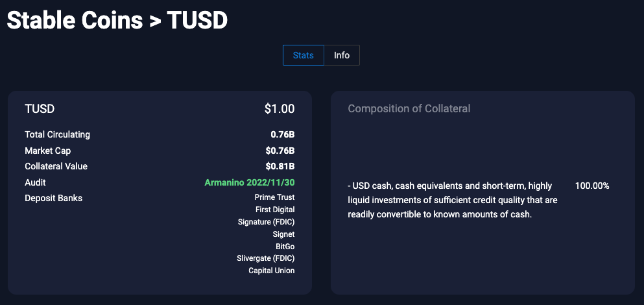Click the Signature (FDIC) bank entry
The width and height of the screenshot is (644, 305).
click(266, 222)
